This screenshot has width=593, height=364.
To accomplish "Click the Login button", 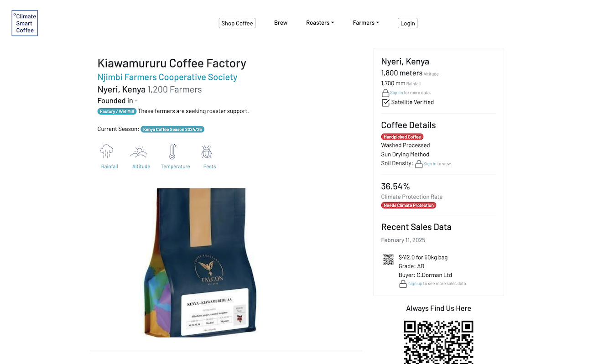I will [408, 23].
